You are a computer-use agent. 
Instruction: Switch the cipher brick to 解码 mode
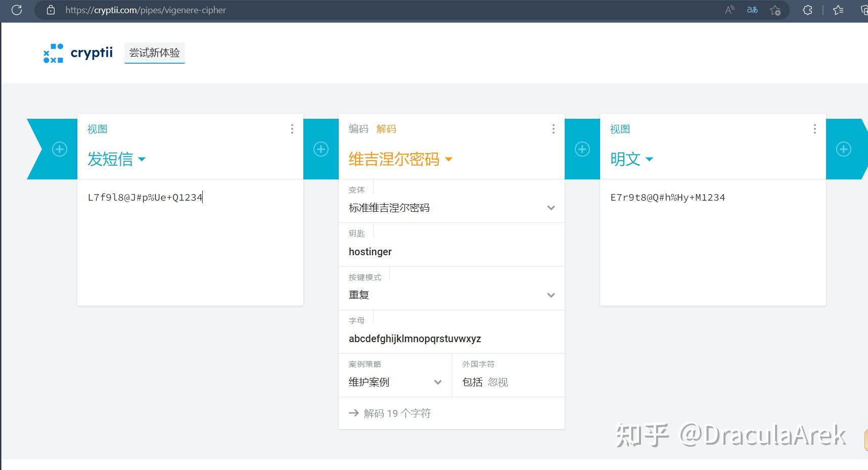pos(386,129)
